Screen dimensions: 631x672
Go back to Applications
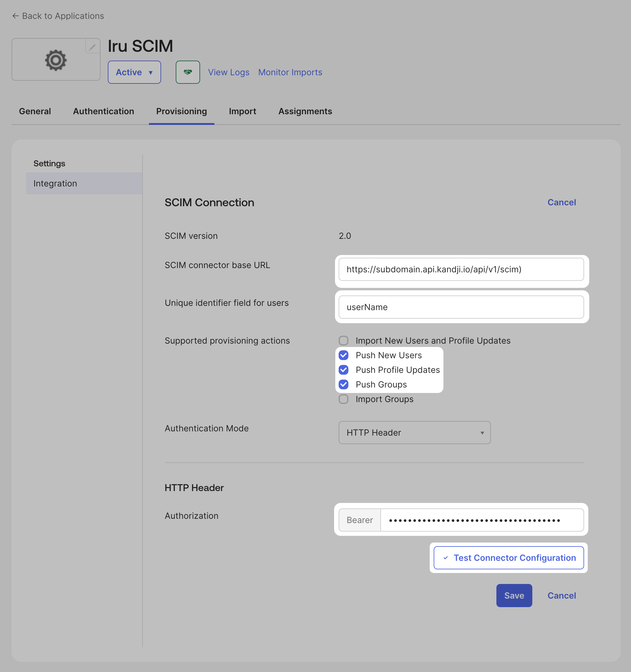[58, 16]
